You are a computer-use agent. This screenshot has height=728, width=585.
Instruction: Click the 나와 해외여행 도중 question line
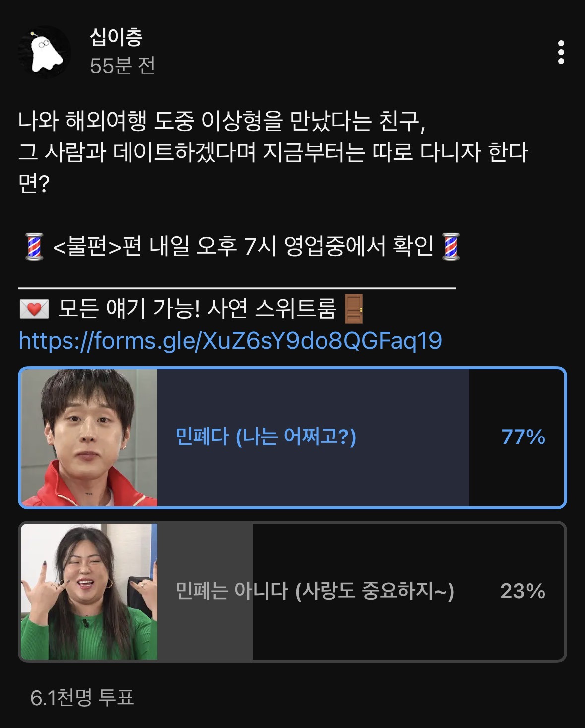222,122
